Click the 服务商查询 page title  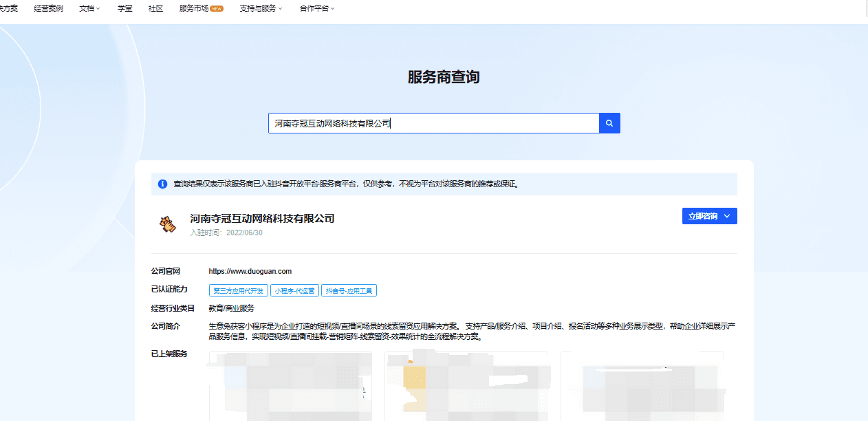tap(444, 77)
